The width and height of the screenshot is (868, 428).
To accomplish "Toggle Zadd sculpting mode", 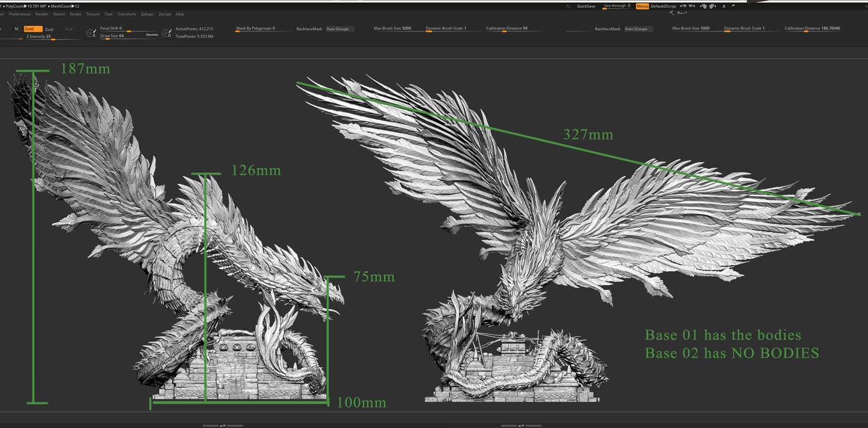I will point(32,29).
